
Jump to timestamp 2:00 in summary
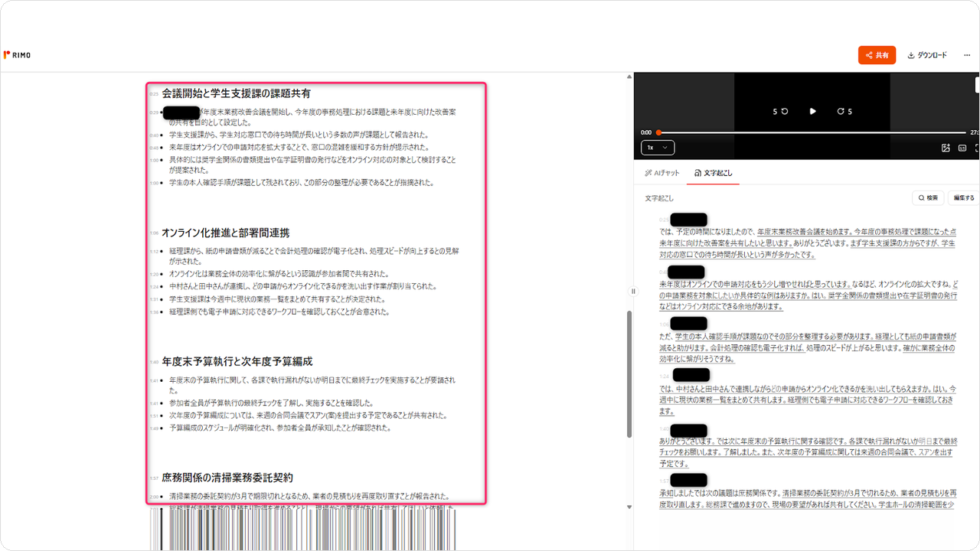(154, 497)
